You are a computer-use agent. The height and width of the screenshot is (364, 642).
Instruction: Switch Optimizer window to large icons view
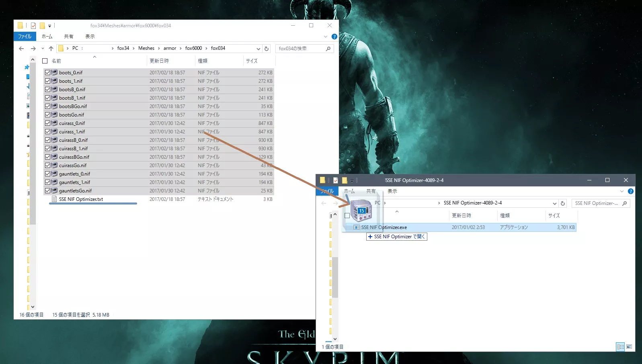(629, 347)
